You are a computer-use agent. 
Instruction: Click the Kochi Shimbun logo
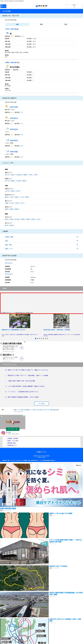point(42,6)
